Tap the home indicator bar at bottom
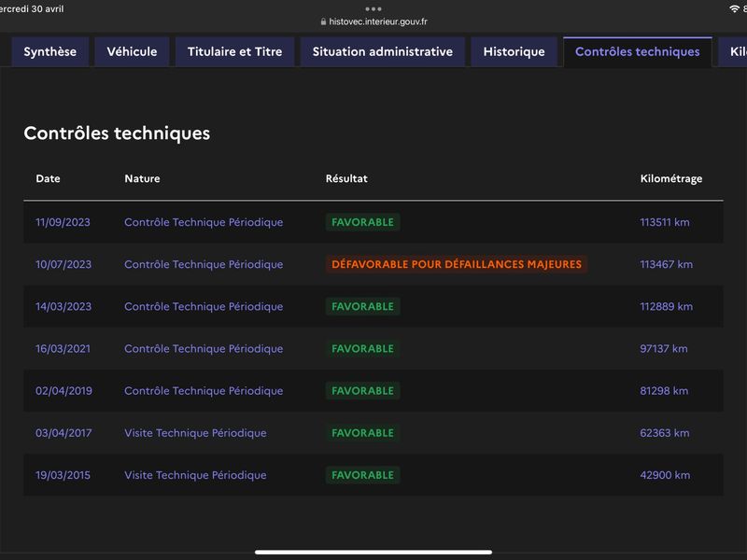 coord(373,552)
